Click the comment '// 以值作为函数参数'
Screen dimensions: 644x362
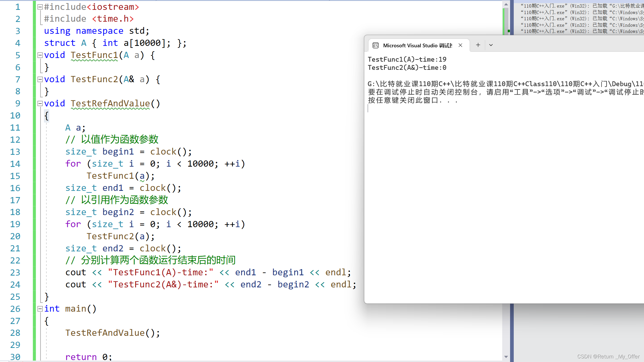(112, 140)
